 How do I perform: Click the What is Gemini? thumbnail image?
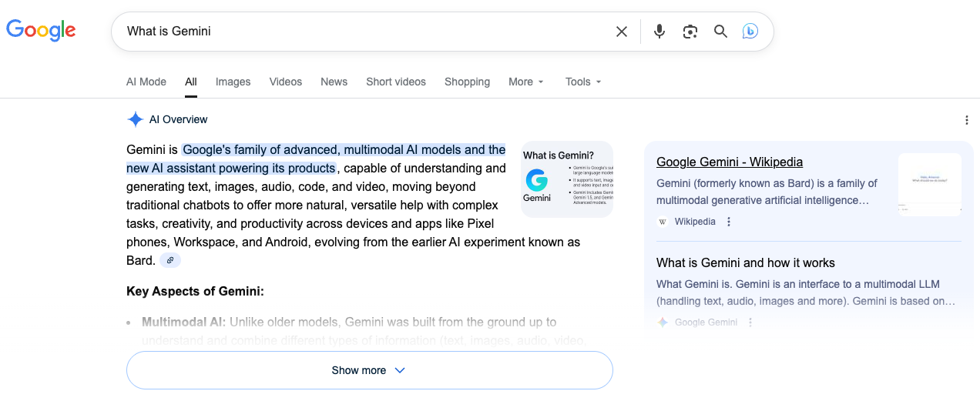pyautogui.click(x=567, y=179)
